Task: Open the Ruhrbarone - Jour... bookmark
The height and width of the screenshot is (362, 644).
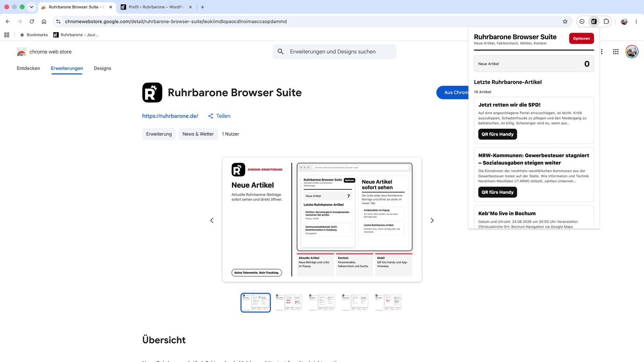Action: pyautogui.click(x=76, y=35)
